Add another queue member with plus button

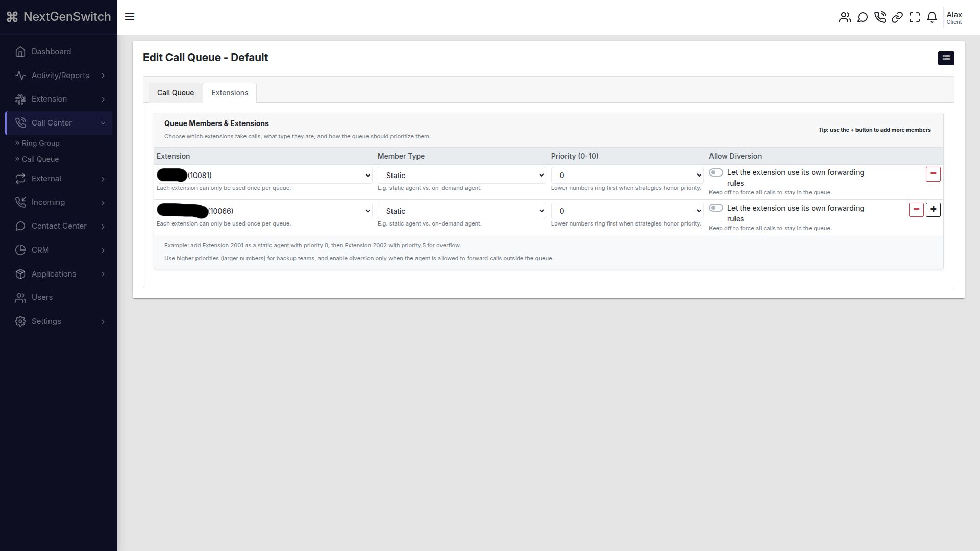tap(933, 210)
